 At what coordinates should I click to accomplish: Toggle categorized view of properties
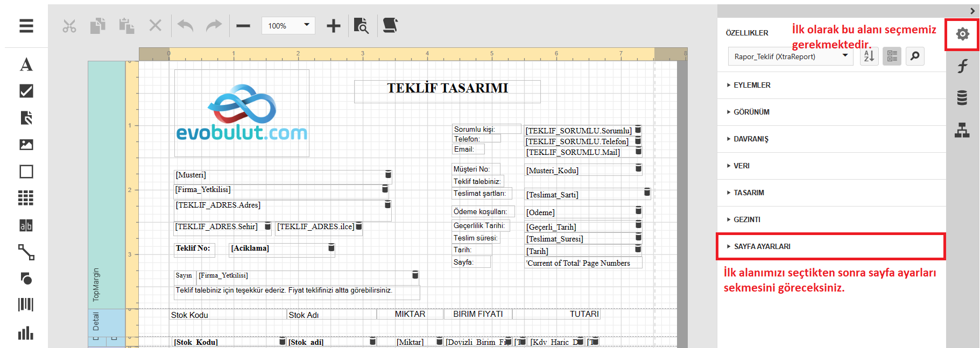892,56
